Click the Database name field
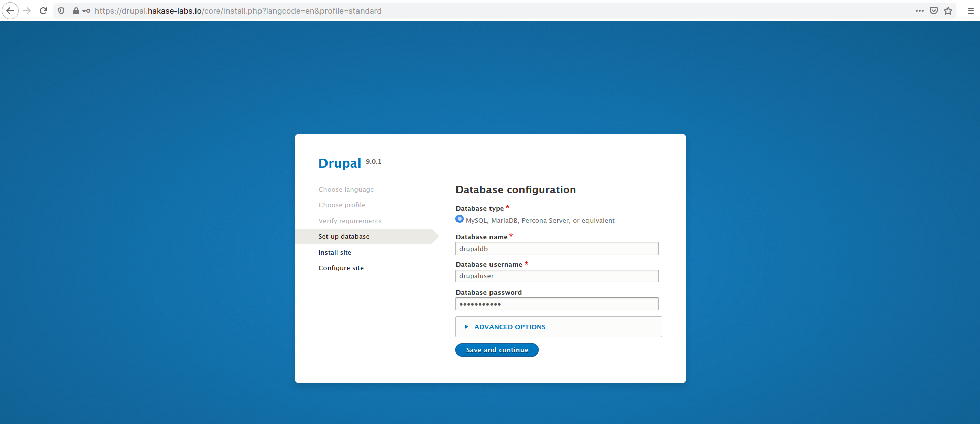Screen dimensions: 980x424 (x=557, y=249)
